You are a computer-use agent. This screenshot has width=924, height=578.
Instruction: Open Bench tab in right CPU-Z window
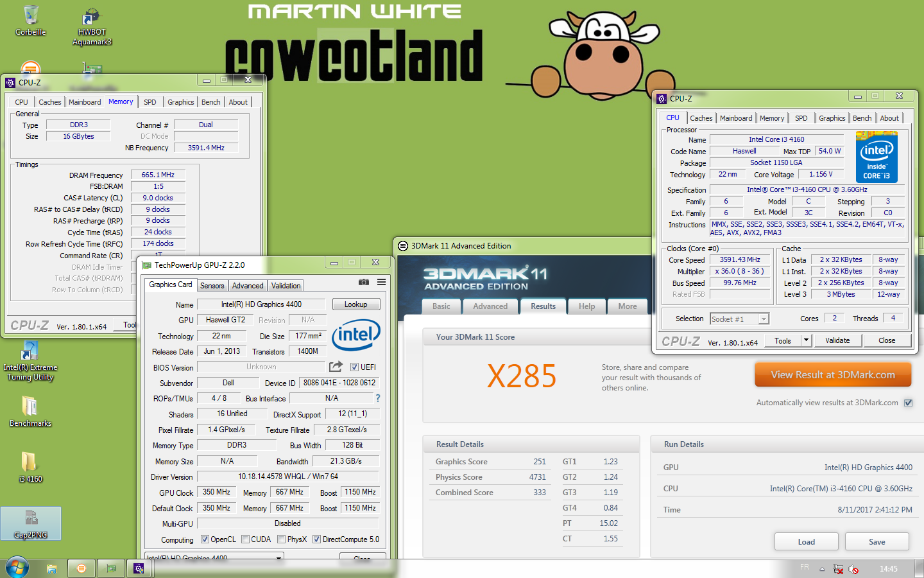coord(862,118)
